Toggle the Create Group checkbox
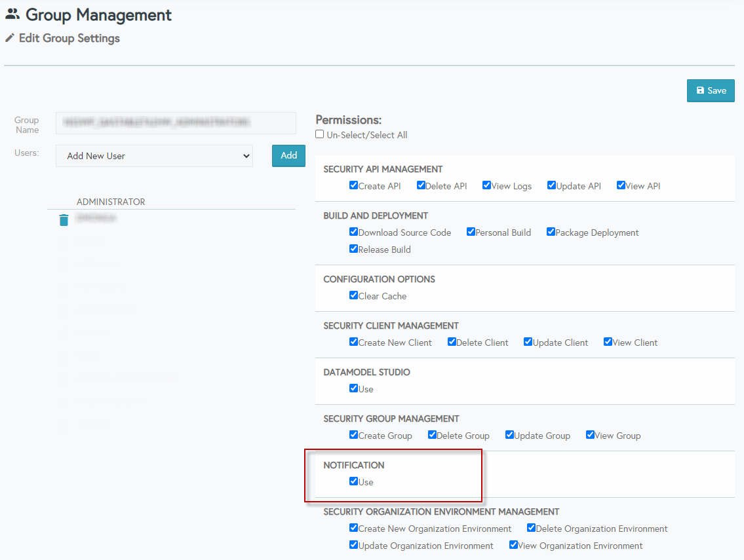 [353, 434]
